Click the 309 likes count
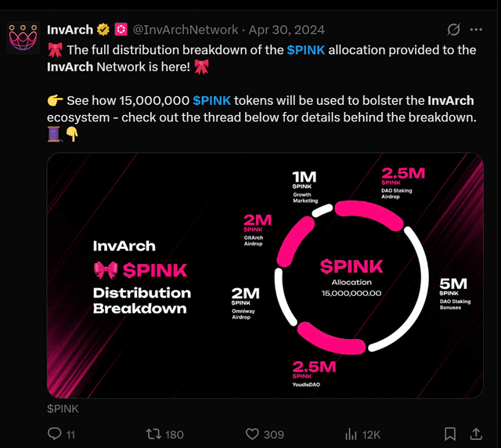The image size is (501, 448). (274, 433)
